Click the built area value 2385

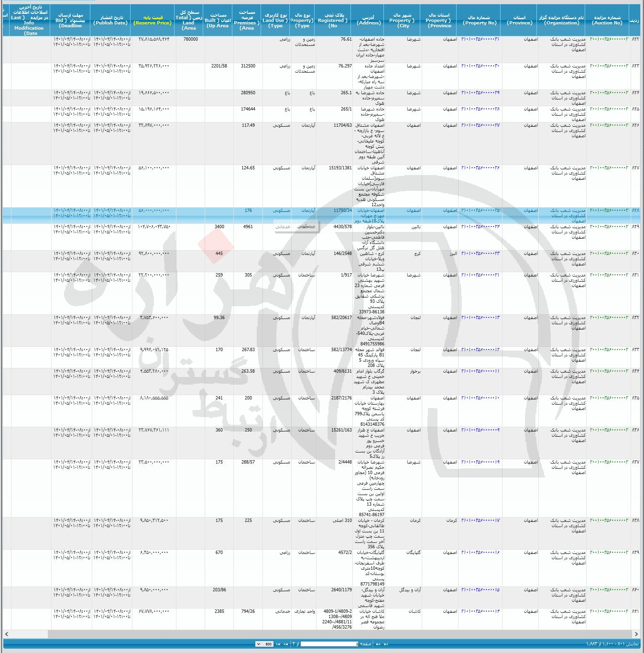219,611
